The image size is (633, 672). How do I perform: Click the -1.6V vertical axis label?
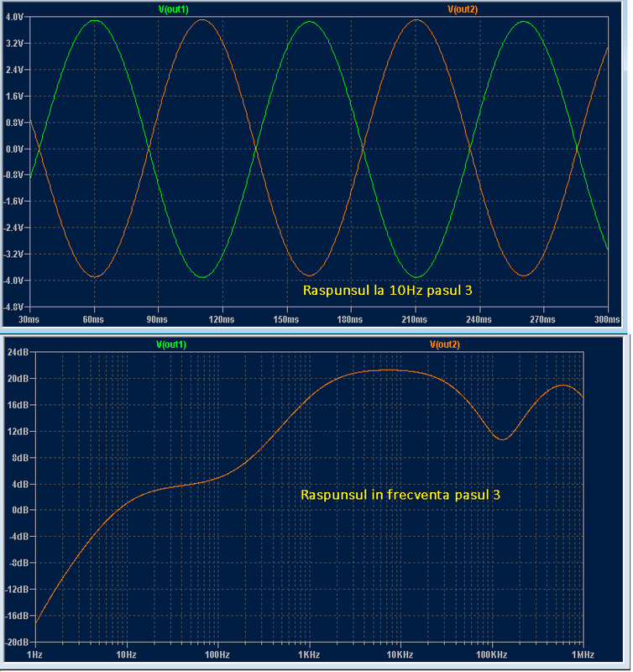pyautogui.click(x=13, y=202)
